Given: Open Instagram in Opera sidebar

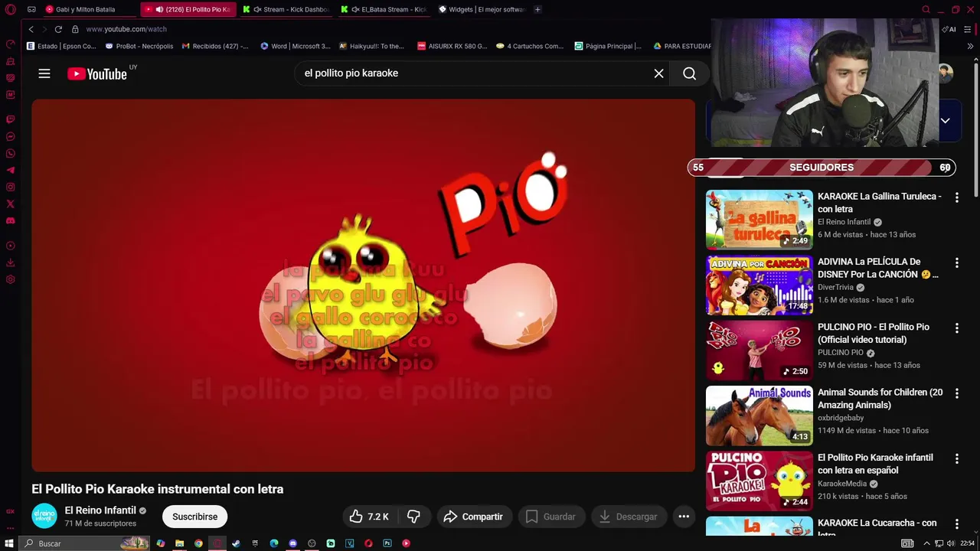Looking at the screenshot, I should pos(11,187).
